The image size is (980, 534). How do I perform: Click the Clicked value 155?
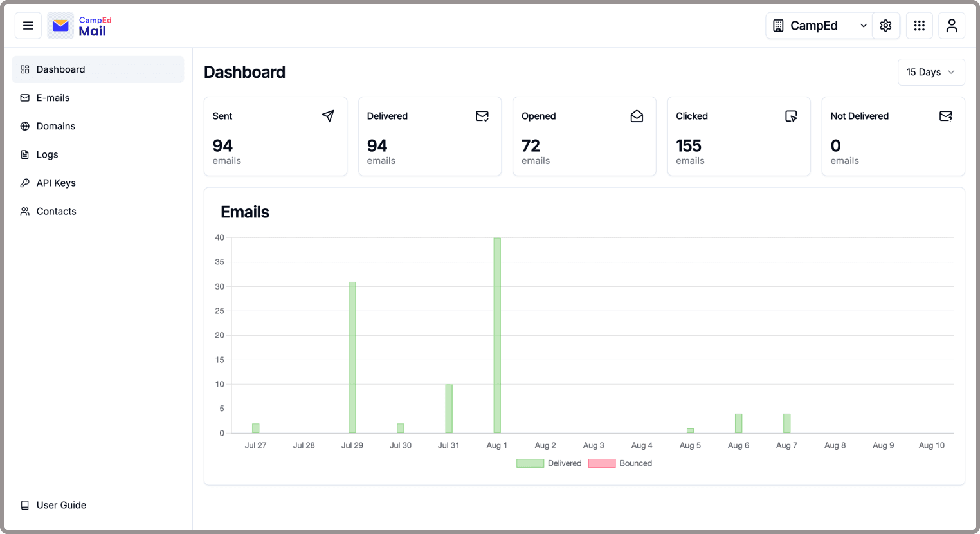[689, 146]
